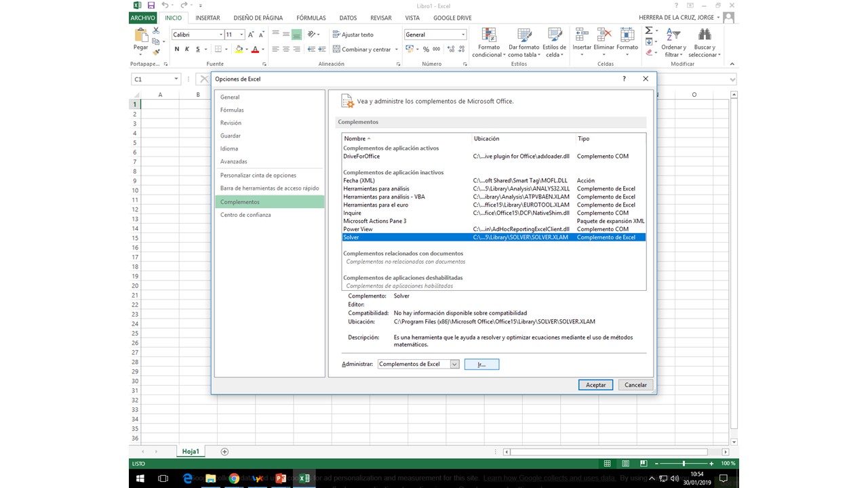Viewport: 868px width, 488px height.
Task: Expand the Calibri font name dropdown
Action: point(220,35)
